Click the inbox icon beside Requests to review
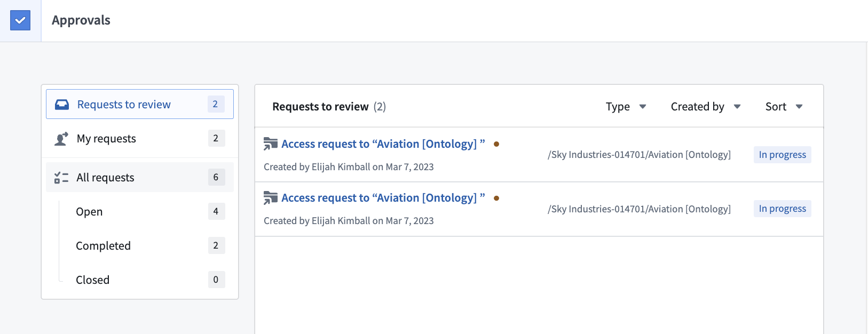Screen dimensions: 868x334 pos(62,105)
